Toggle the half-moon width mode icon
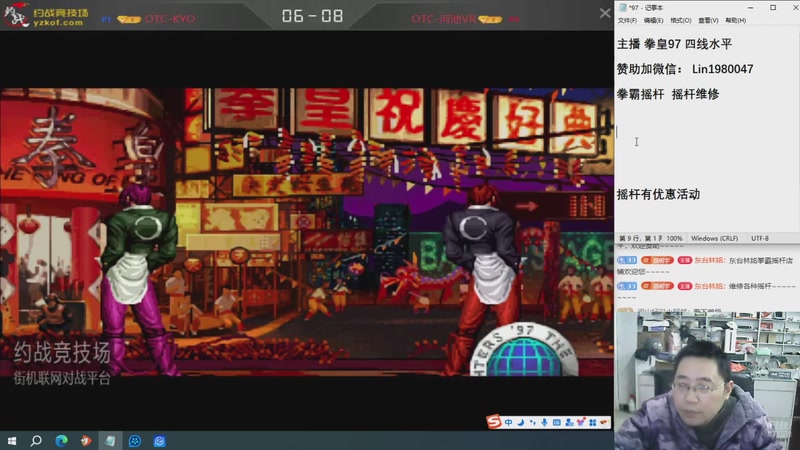 coord(521,422)
